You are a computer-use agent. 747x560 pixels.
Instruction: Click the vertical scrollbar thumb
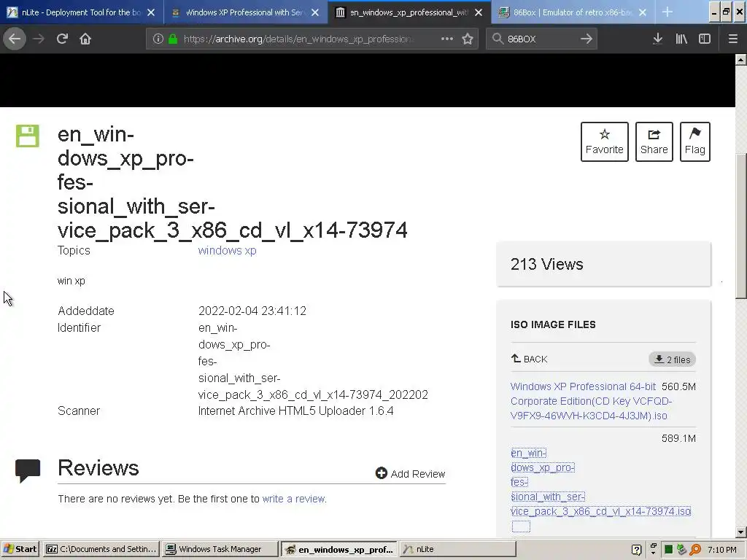tap(741, 226)
